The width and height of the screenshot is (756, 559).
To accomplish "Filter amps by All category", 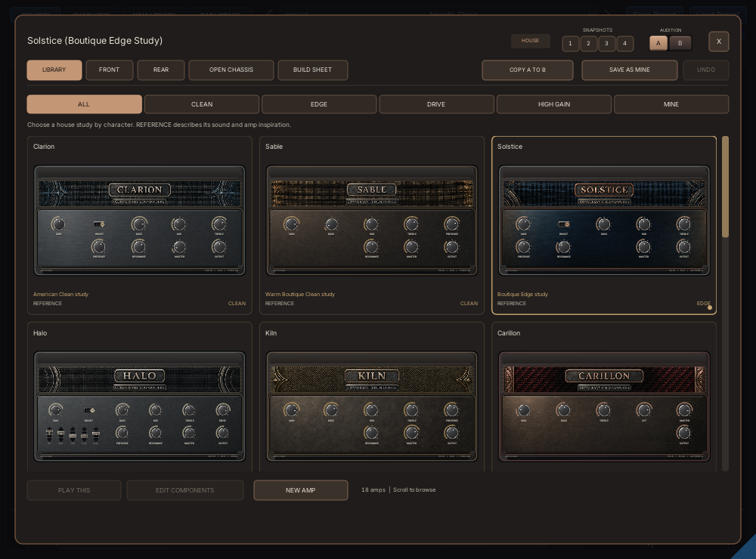I will [x=84, y=104].
